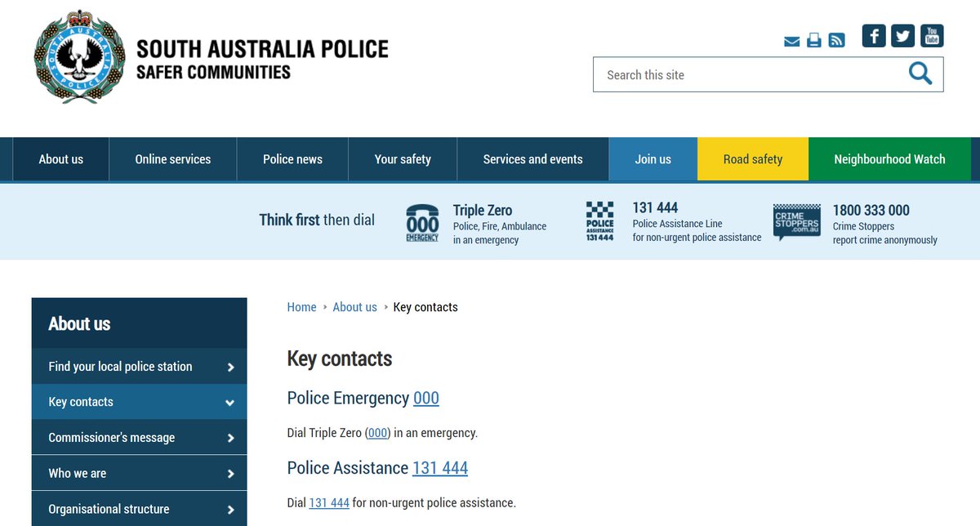Click the magnifying glass search icon
This screenshot has width=980, height=526.
click(x=920, y=74)
